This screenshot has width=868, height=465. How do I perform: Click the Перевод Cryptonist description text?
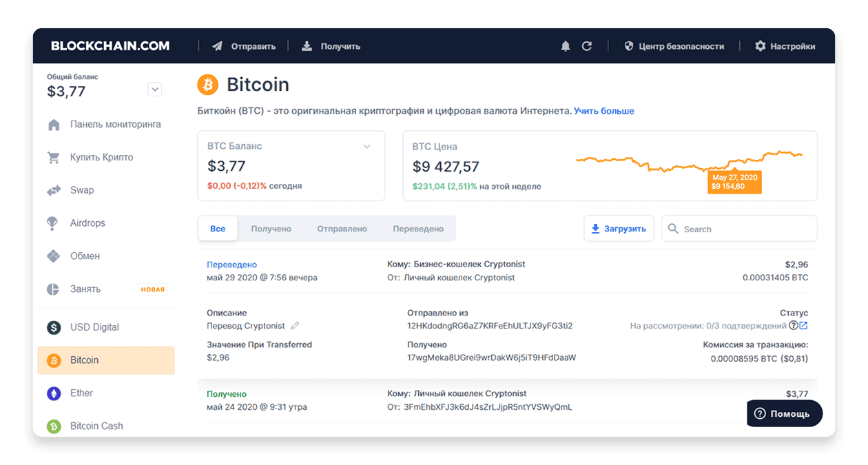point(246,326)
